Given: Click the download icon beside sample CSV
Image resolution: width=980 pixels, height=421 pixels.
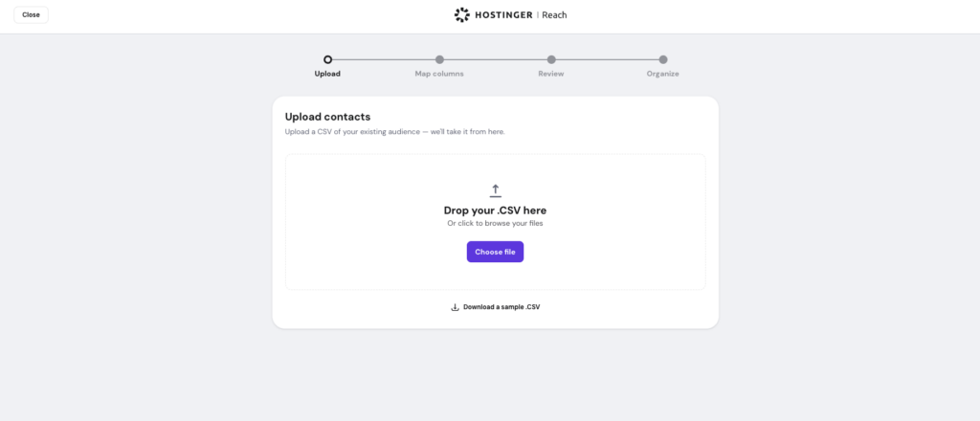Looking at the screenshot, I should click(x=455, y=307).
